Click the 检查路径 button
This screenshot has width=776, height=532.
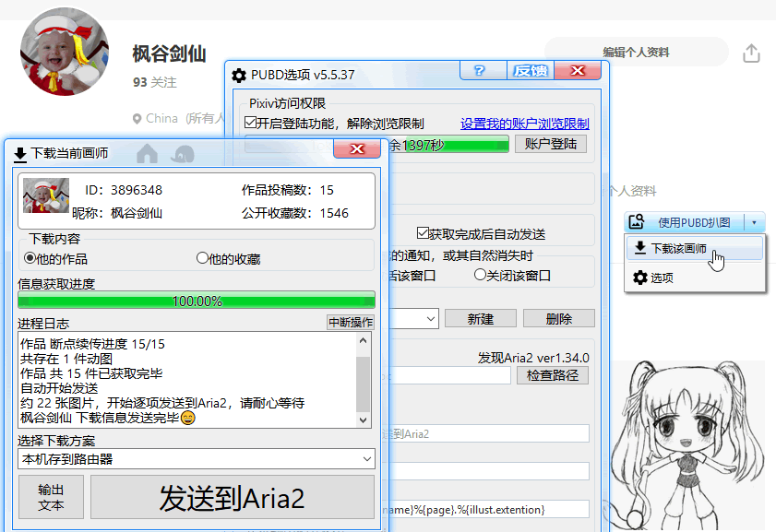point(553,375)
